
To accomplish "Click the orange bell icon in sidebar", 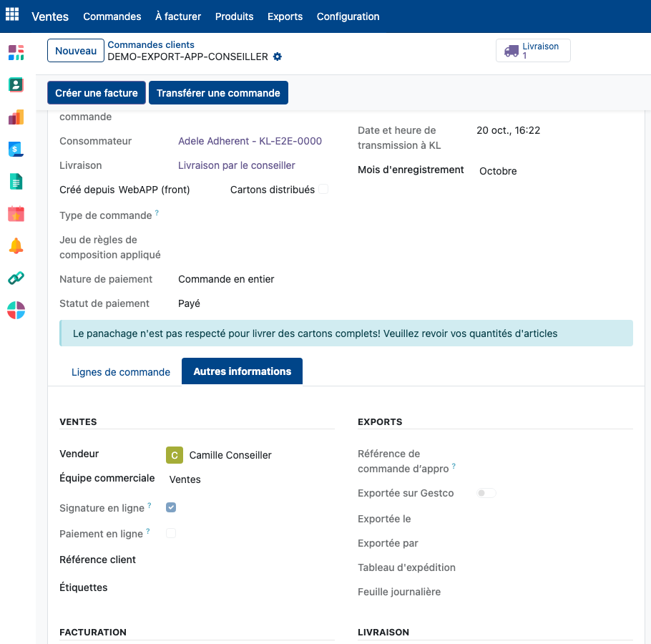I will [16, 246].
